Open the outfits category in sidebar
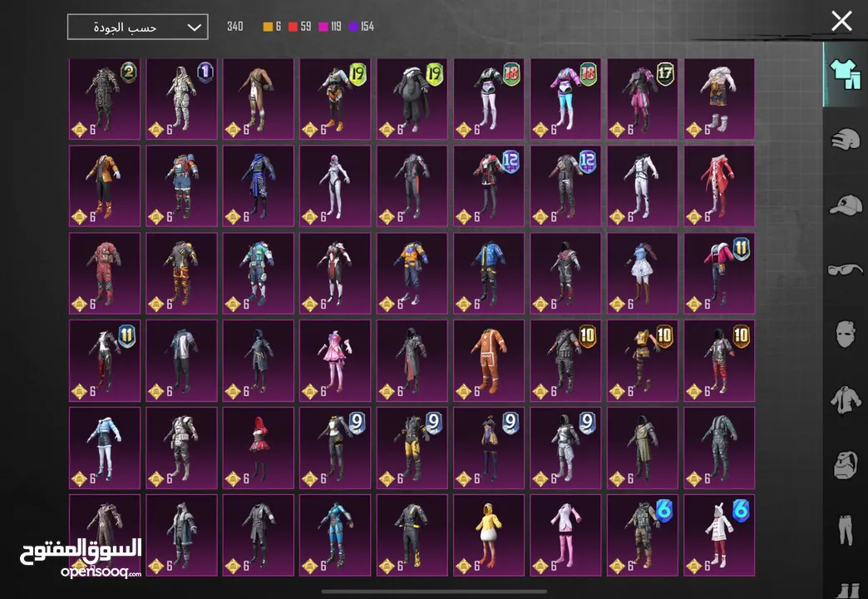Viewport: 868px width, 599px height. [846, 74]
